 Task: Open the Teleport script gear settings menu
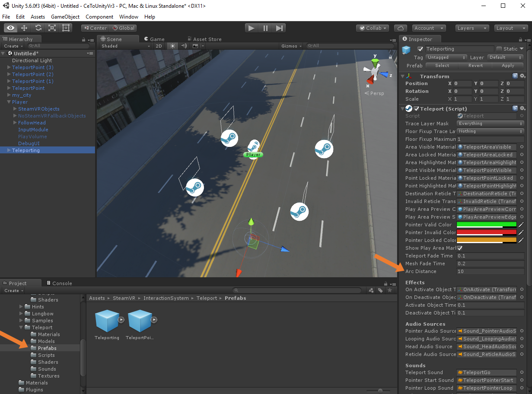522,108
